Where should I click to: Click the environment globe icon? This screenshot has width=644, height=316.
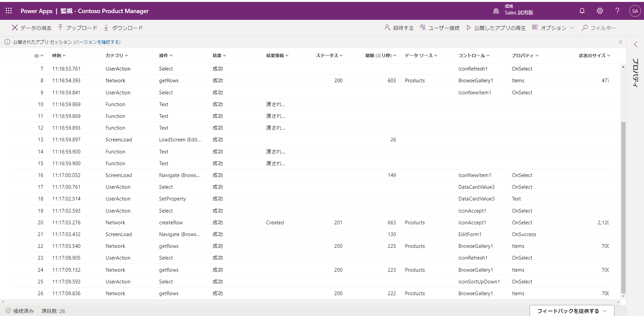pos(496,11)
